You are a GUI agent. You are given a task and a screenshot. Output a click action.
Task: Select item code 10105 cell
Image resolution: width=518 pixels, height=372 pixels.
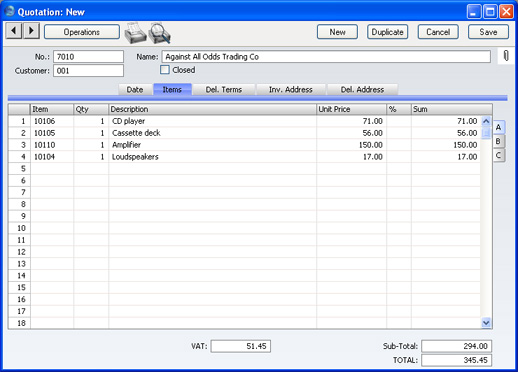(x=52, y=133)
